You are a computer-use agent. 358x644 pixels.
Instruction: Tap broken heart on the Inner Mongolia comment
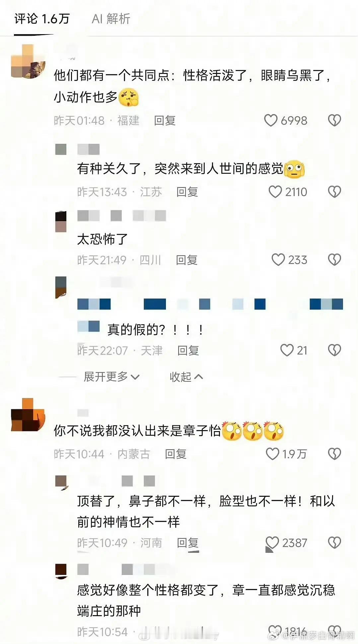pos(334,454)
